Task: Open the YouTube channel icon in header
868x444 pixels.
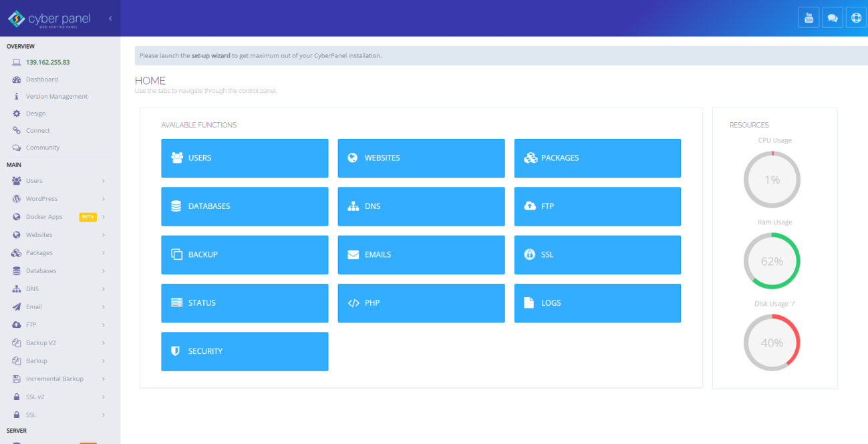Action: [809, 18]
